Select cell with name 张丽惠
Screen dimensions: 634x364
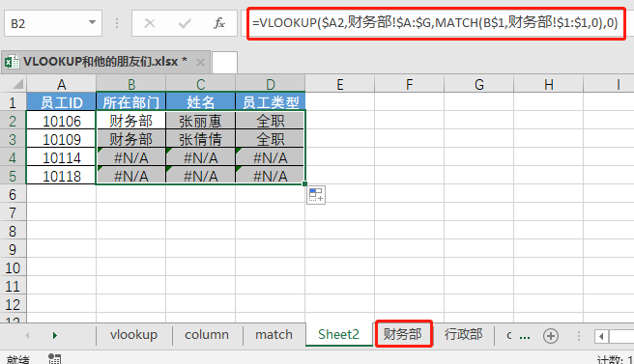click(x=201, y=121)
